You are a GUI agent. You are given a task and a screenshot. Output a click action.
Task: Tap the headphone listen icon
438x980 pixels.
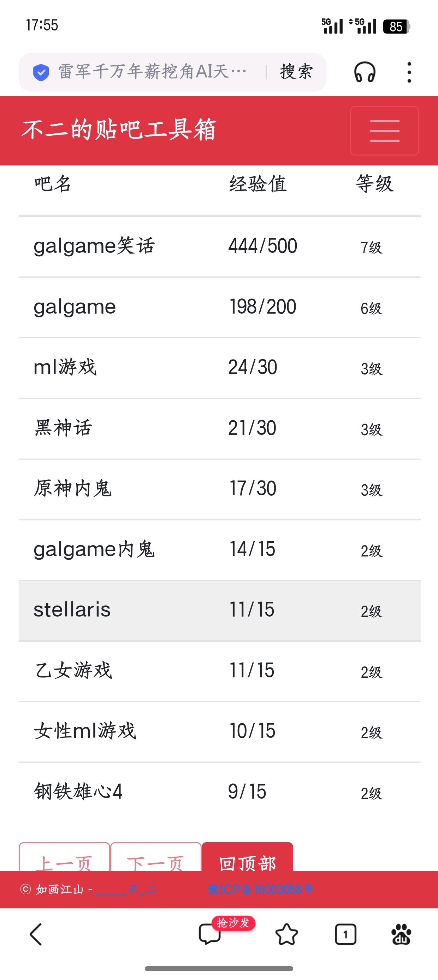pyautogui.click(x=365, y=72)
